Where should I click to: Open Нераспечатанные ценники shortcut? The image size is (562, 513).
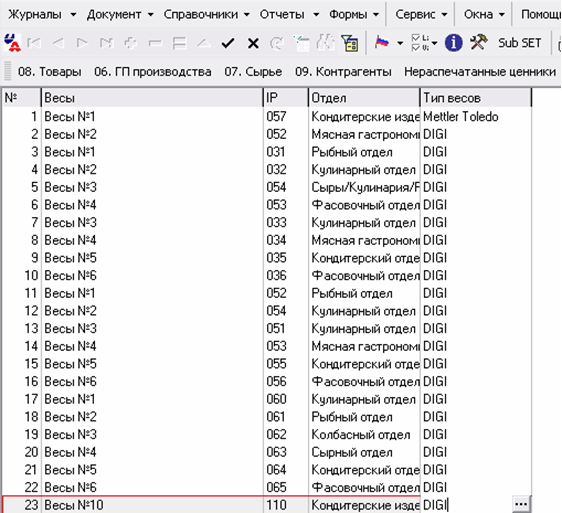480,72
